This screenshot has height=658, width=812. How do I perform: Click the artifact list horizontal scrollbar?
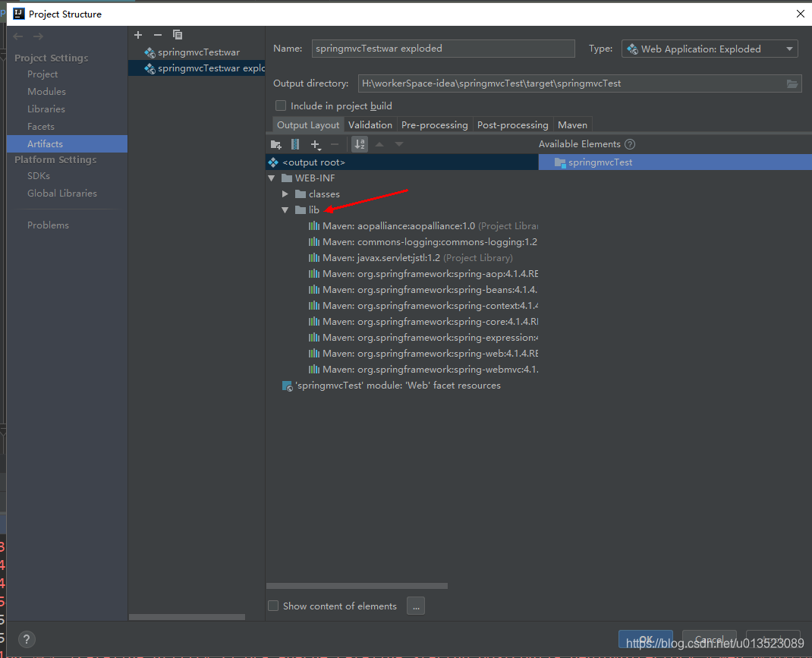click(x=187, y=617)
